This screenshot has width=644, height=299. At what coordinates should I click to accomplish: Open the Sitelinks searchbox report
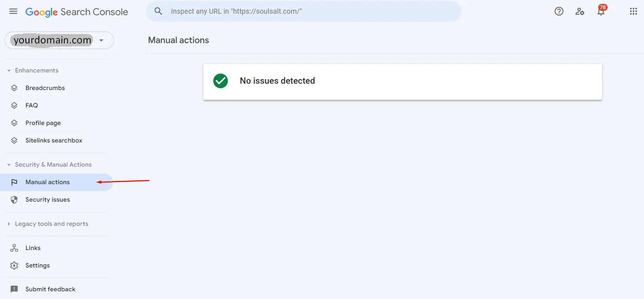coord(54,140)
